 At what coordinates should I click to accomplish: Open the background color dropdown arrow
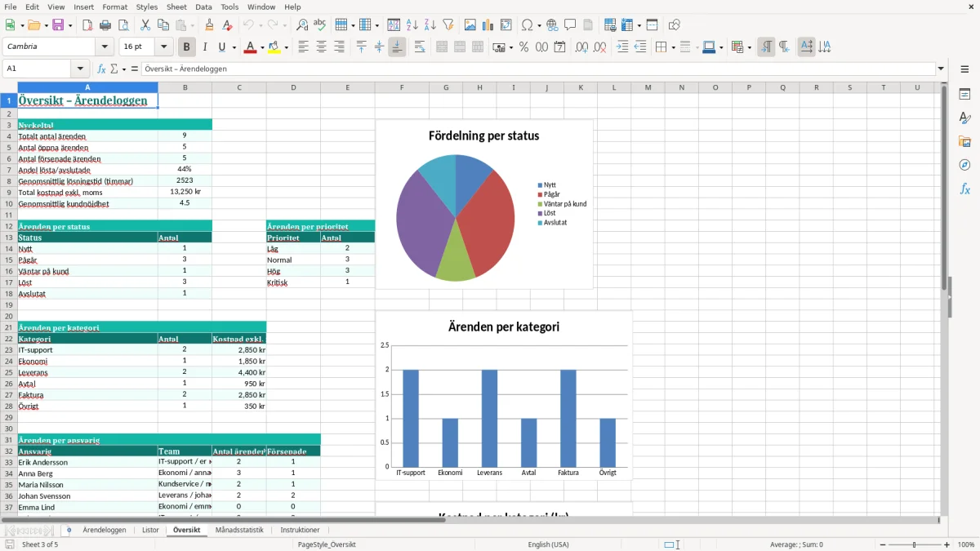coord(286,47)
